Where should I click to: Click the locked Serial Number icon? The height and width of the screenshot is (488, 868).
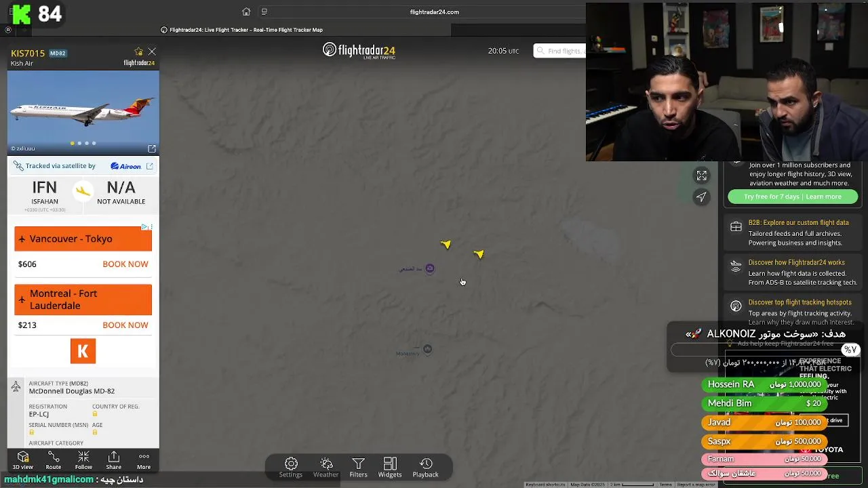click(32, 432)
